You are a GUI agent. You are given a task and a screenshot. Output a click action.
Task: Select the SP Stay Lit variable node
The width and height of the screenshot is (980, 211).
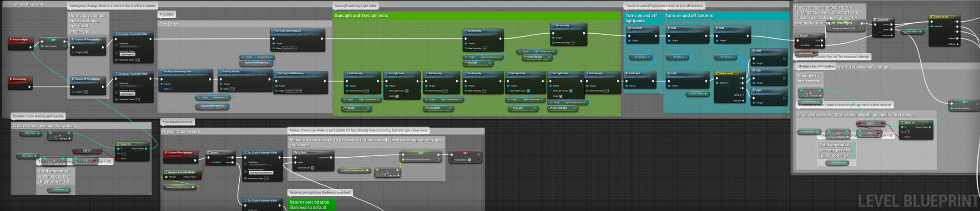click(678, 57)
